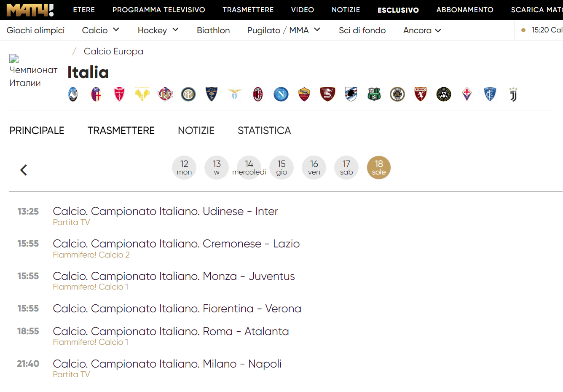563x392 pixels.
Task: Select date 12 mon
Action: (184, 167)
